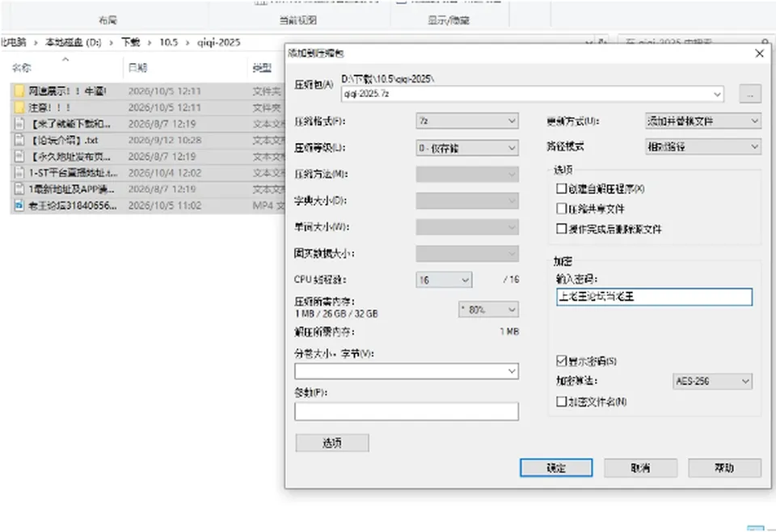This screenshot has width=776, height=532.
Task: Click the 取消 button
Action: (x=640, y=467)
